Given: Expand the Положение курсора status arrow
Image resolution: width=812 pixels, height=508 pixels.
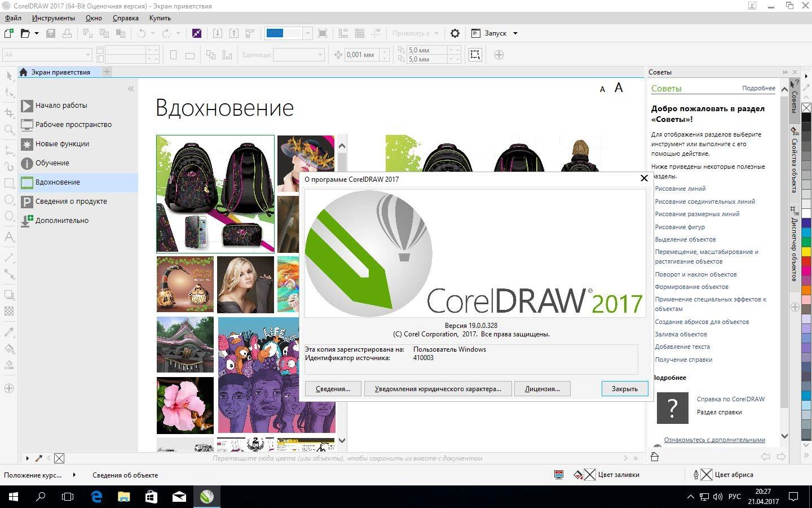Looking at the screenshot, I should [74, 475].
